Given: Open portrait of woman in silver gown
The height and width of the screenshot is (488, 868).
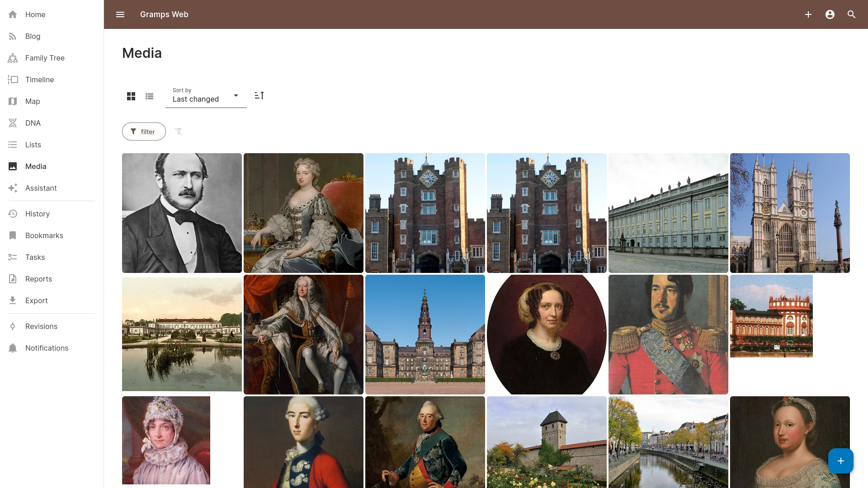Looking at the screenshot, I should click(x=303, y=213).
